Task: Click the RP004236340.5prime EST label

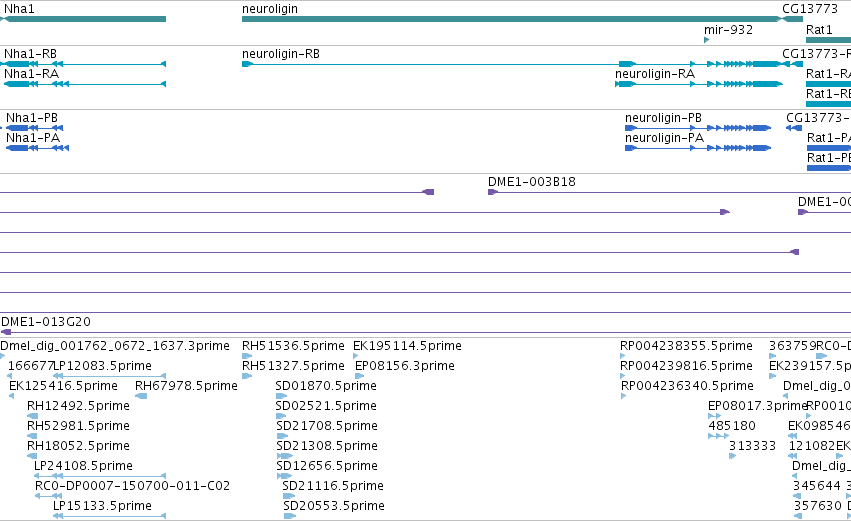Action: point(687,386)
